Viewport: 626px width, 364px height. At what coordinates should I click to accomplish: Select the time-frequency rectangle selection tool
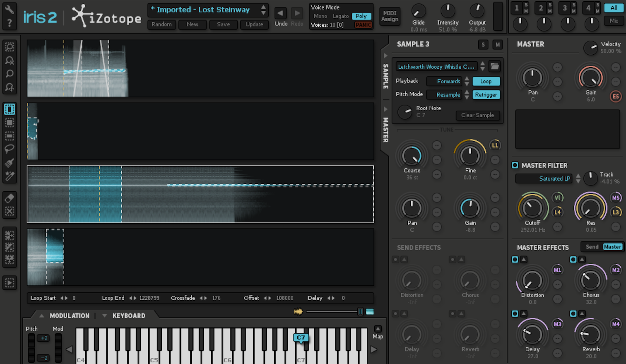coord(10,122)
